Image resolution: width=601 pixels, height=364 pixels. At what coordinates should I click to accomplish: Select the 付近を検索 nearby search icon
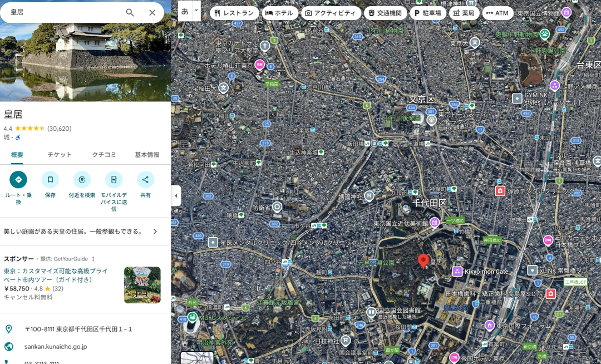(x=82, y=179)
